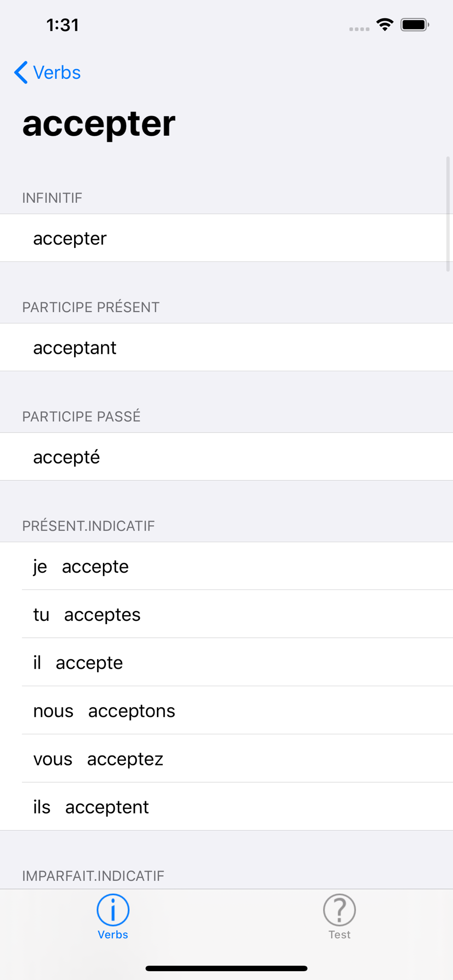Screen dimensions: 453x980
Task: Switch to the Test tab label
Action: coord(339,935)
